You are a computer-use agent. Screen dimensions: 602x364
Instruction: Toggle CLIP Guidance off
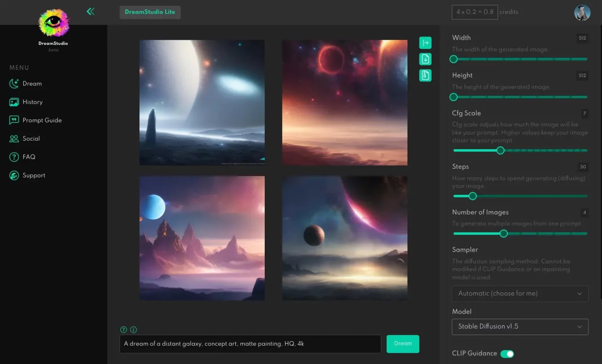click(507, 354)
